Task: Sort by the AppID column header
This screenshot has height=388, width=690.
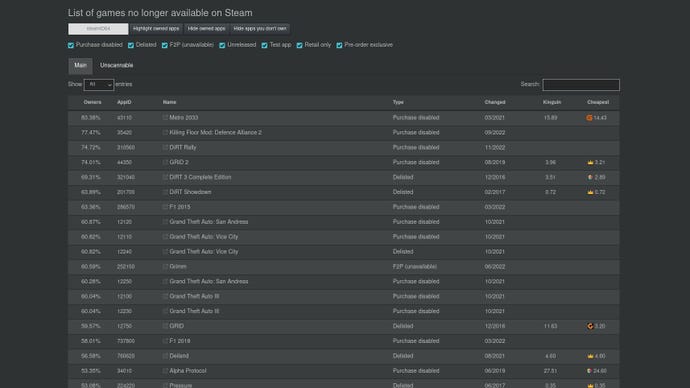Action: [x=124, y=102]
